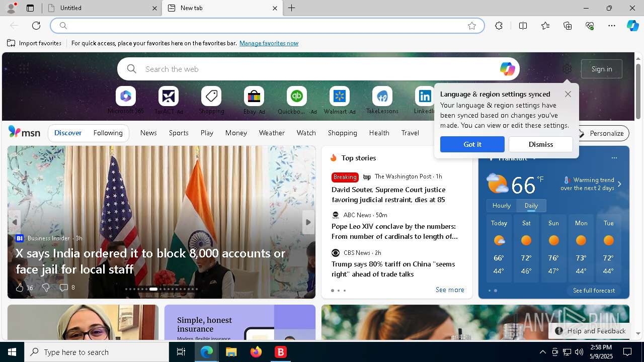Click Personalize feed button

602,133
